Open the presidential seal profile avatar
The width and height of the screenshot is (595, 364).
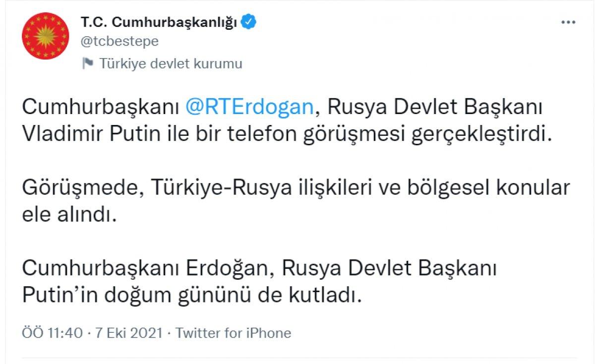[47, 33]
